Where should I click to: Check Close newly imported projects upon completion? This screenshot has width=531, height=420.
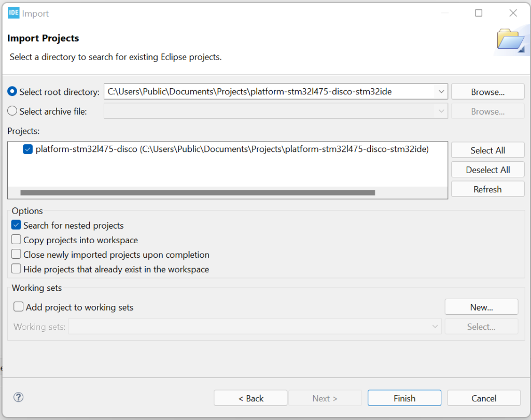16,255
